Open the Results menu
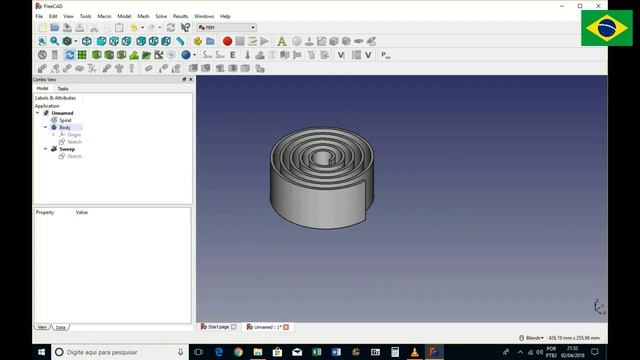 point(180,16)
